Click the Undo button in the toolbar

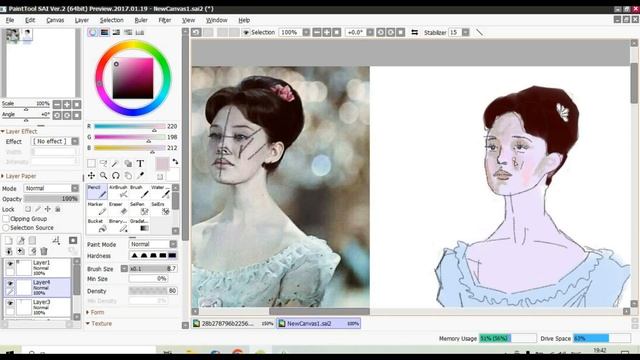(196, 32)
